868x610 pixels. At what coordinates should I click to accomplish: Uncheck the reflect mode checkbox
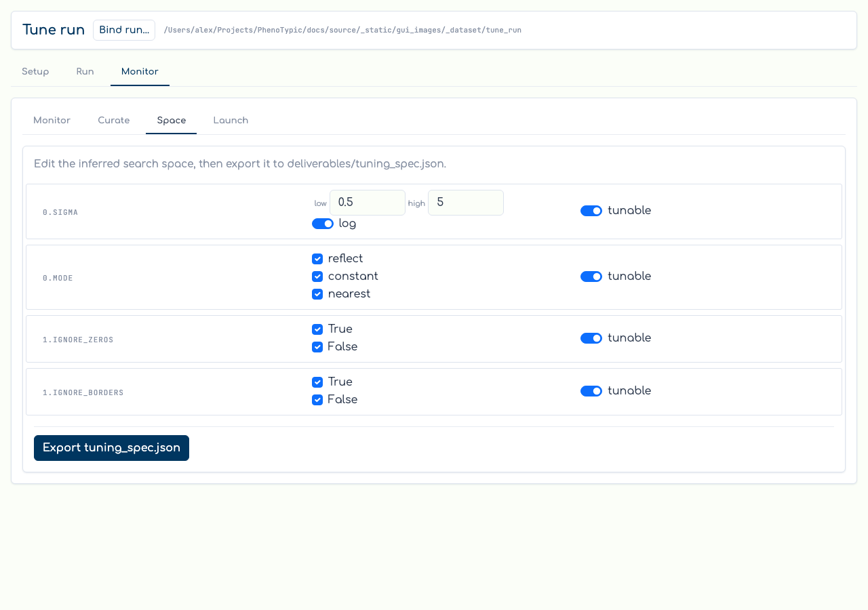(x=317, y=259)
